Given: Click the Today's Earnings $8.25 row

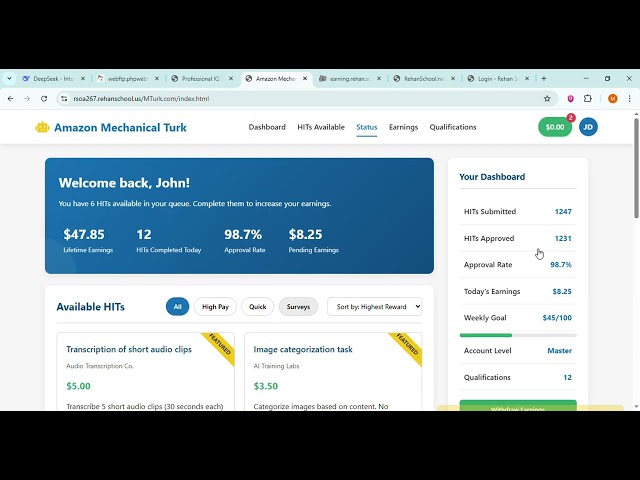Looking at the screenshot, I should (x=518, y=291).
